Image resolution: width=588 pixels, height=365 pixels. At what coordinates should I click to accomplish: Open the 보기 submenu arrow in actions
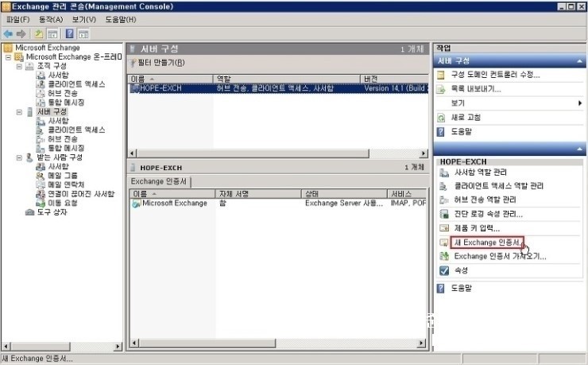click(580, 103)
